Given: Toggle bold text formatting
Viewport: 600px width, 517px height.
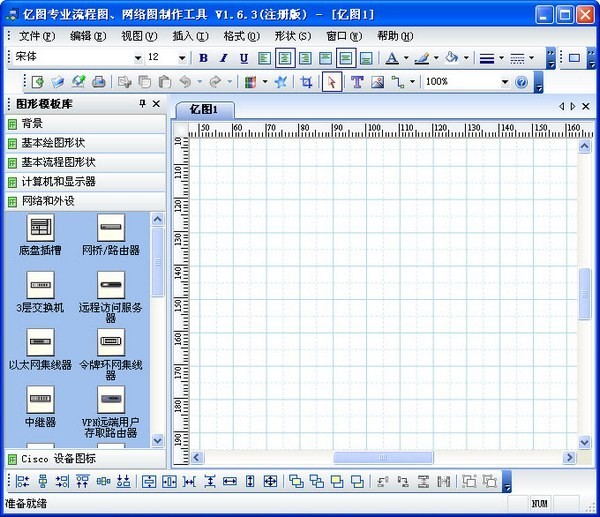Looking at the screenshot, I should point(203,58).
